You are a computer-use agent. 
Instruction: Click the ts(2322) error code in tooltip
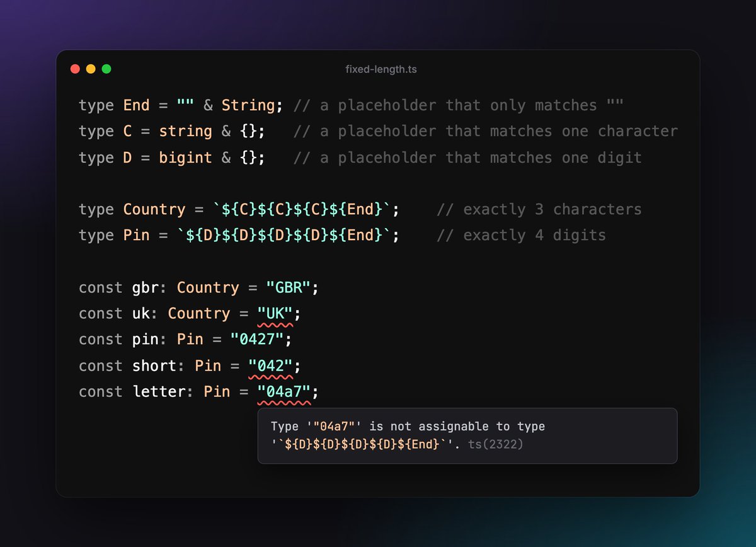pyautogui.click(x=496, y=444)
